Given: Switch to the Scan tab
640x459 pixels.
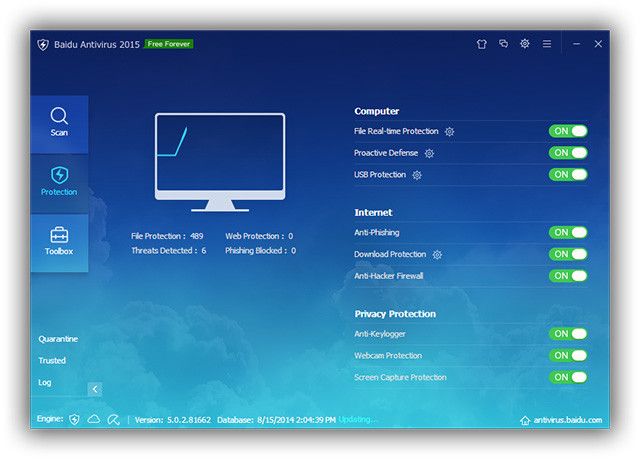Looking at the screenshot, I should click(59, 123).
